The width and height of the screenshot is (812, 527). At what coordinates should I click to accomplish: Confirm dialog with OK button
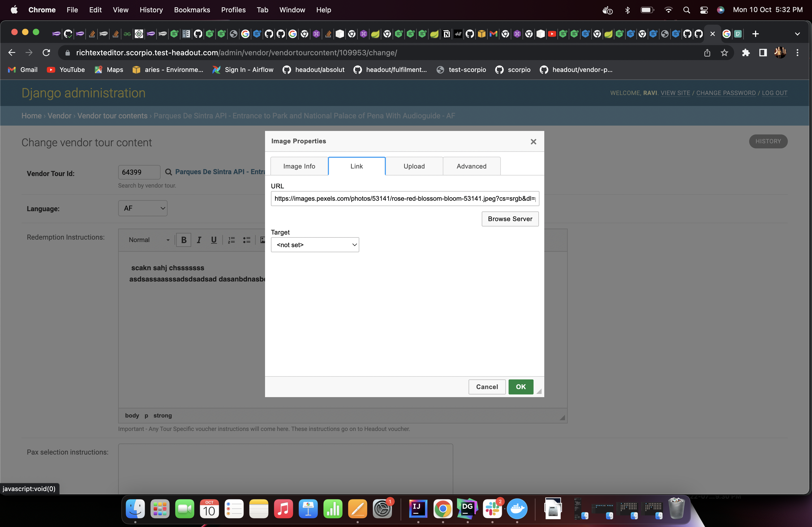point(521,387)
